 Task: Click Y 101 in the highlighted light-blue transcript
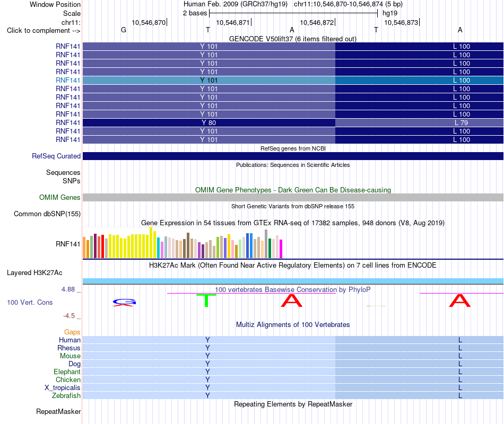pyautogui.click(x=209, y=81)
